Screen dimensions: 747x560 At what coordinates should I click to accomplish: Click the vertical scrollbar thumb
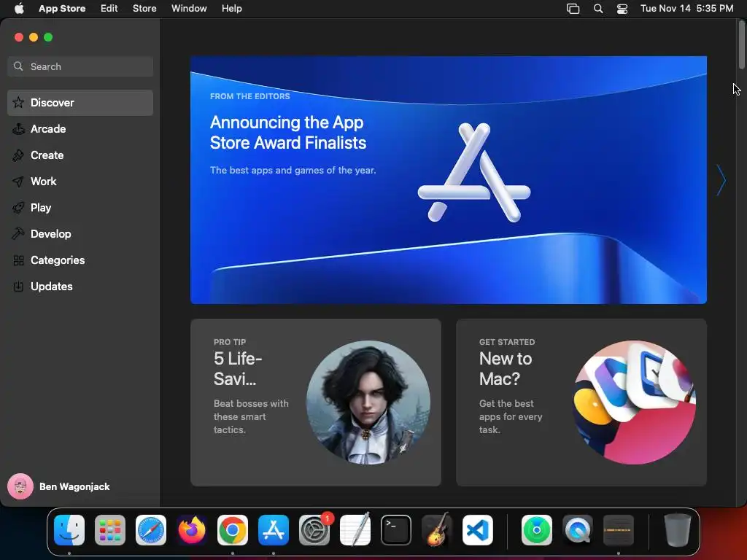tap(742, 45)
